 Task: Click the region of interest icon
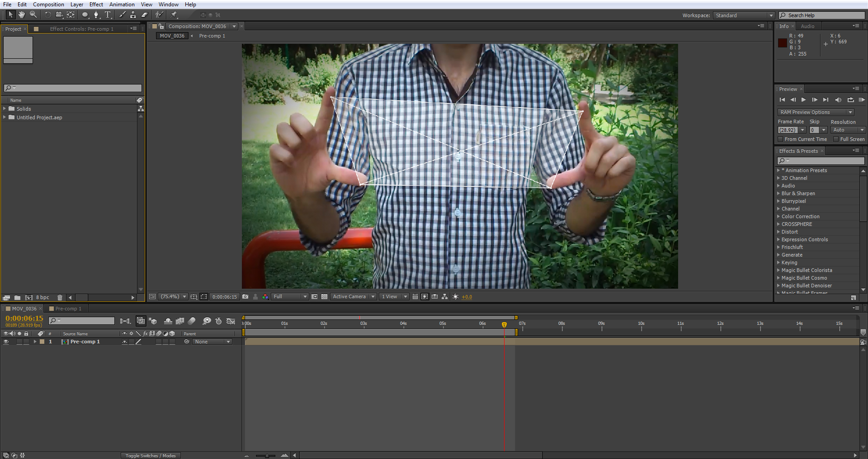click(x=314, y=297)
